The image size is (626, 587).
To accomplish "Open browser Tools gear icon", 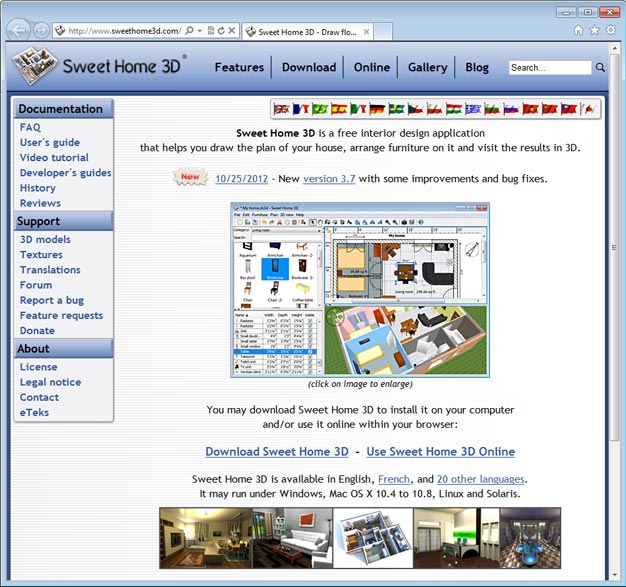I will click(x=611, y=30).
